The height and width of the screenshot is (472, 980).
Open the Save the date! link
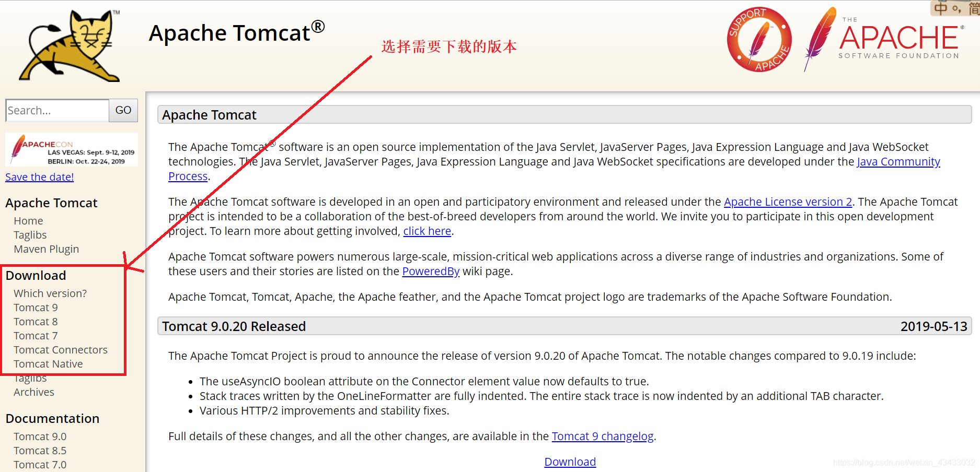coord(40,177)
